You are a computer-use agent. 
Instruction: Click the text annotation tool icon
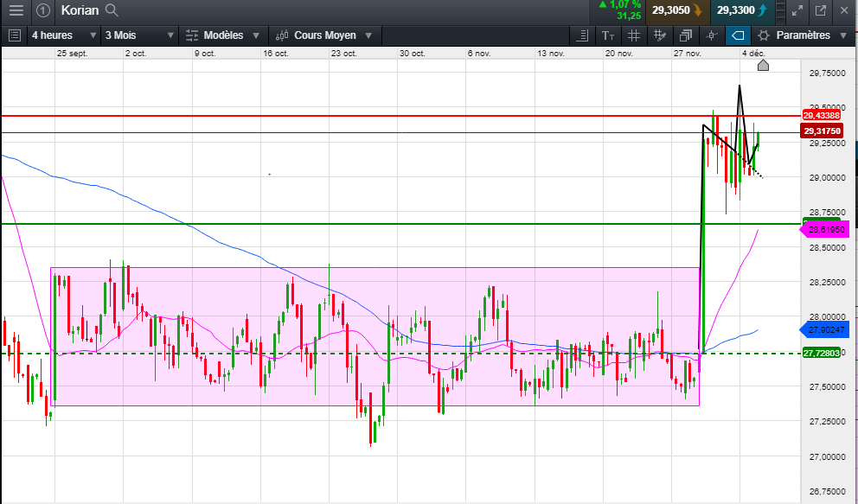pyautogui.click(x=608, y=35)
